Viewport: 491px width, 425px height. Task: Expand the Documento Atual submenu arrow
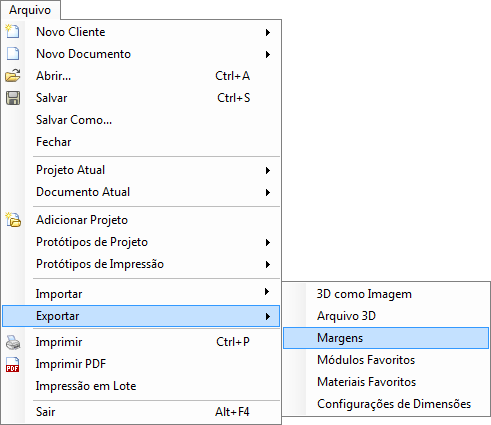(x=268, y=192)
